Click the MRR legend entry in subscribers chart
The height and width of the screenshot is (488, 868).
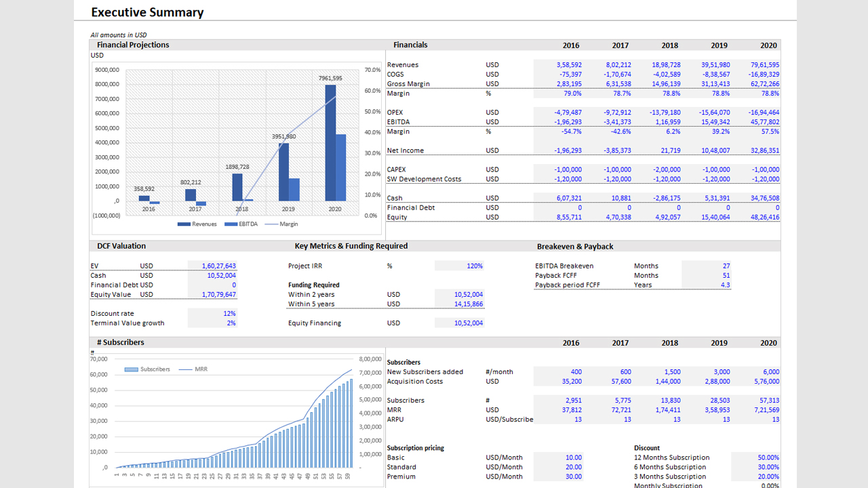point(185,369)
